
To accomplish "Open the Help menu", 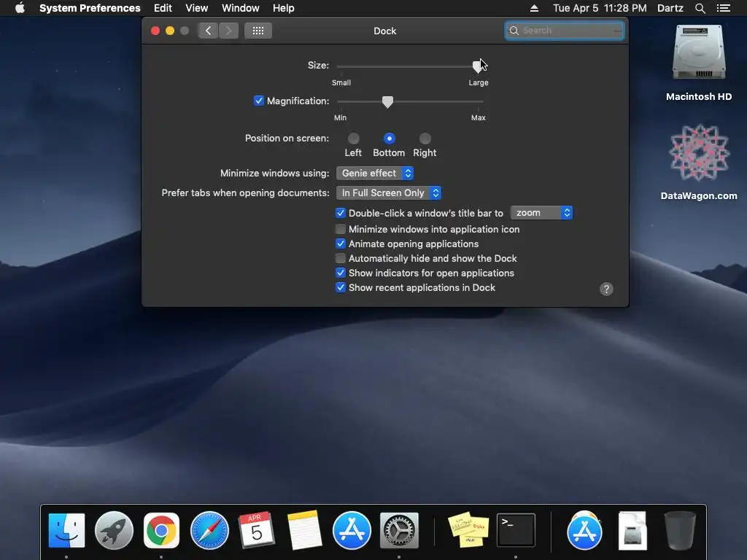I will tap(284, 8).
